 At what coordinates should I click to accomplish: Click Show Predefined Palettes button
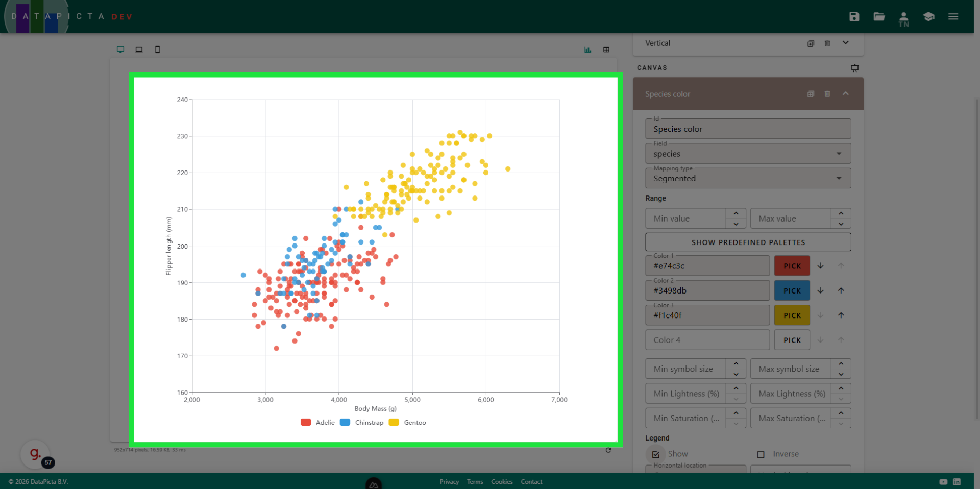click(748, 242)
